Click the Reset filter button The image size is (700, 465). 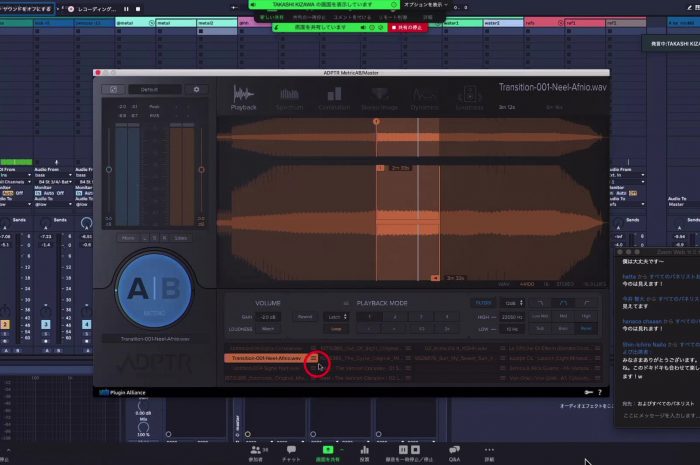click(587, 328)
